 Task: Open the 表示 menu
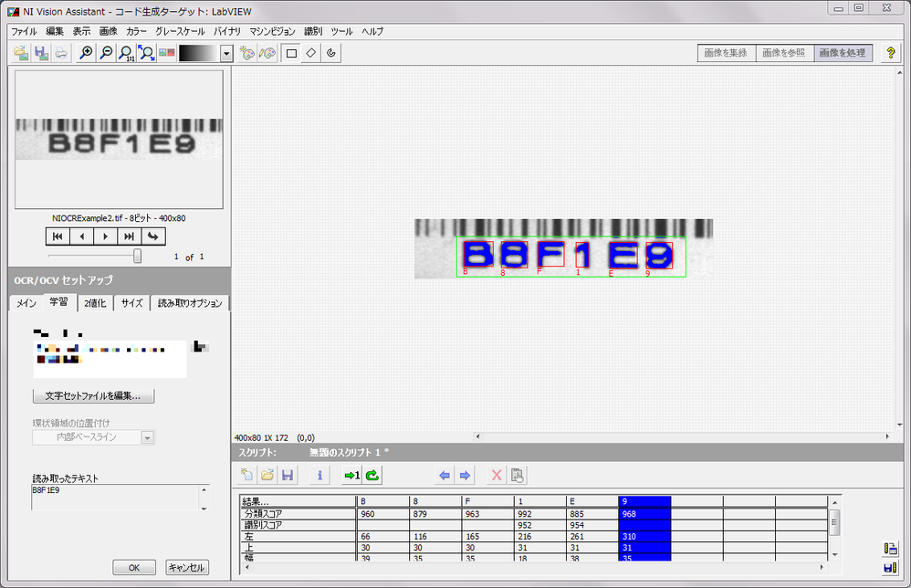pyautogui.click(x=81, y=31)
